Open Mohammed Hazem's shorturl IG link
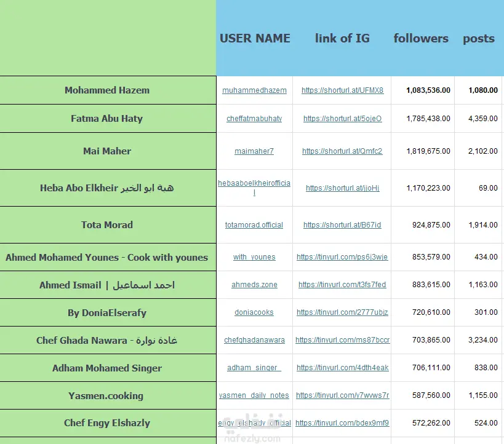 (342, 90)
